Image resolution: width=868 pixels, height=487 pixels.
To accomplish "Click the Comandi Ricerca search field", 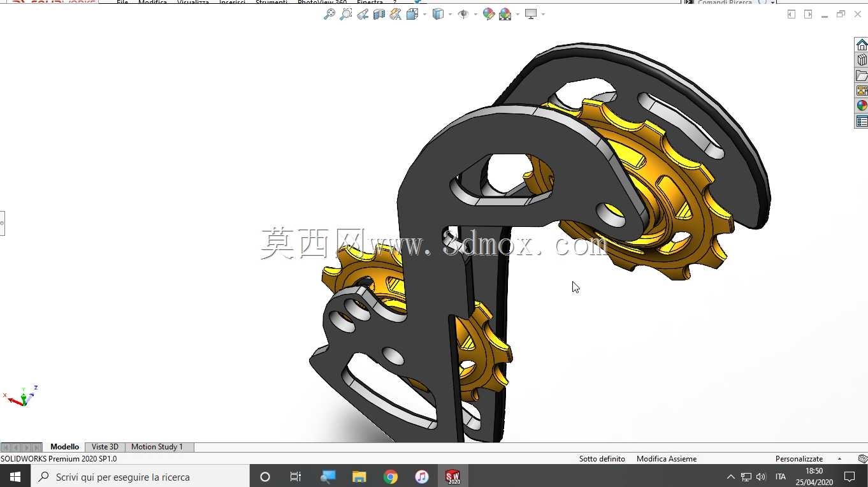I will [x=724, y=3].
